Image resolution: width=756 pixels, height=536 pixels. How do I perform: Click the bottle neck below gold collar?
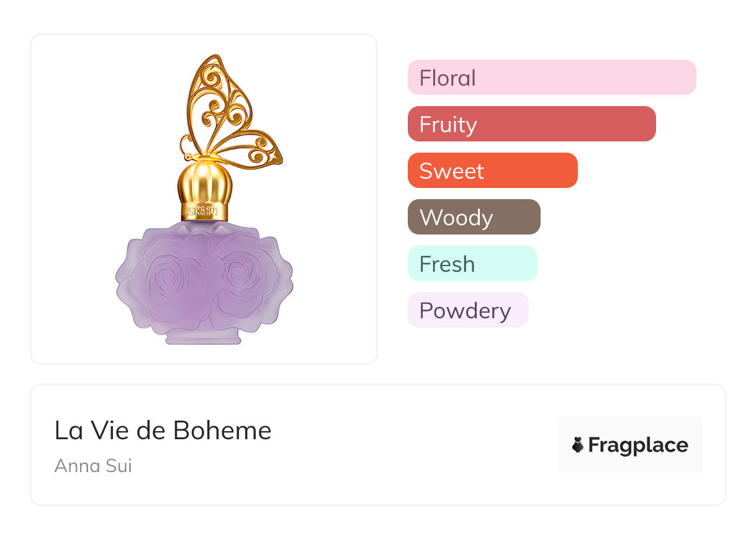click(x=204, y=225)
